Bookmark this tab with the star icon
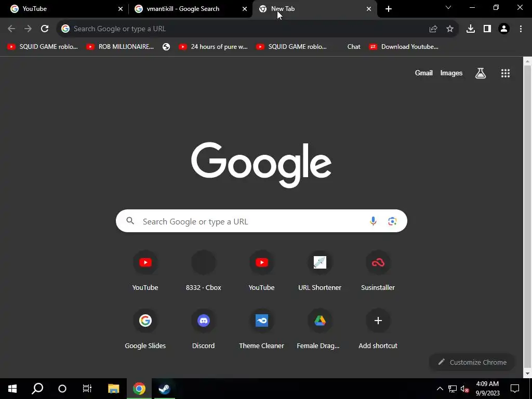The width and height of the screenshot is (532, 399). tap(449, 29)
